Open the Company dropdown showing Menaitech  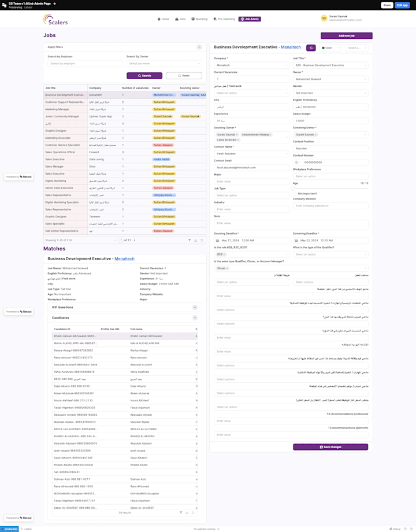pos(251,65)
